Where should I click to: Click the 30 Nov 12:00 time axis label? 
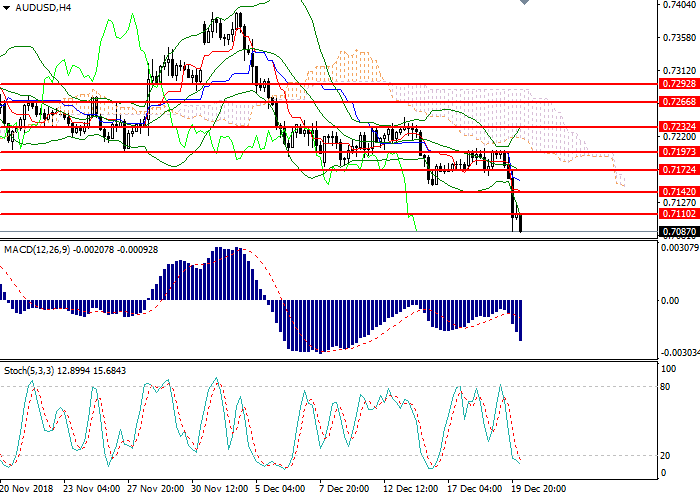tap(221, 489)
